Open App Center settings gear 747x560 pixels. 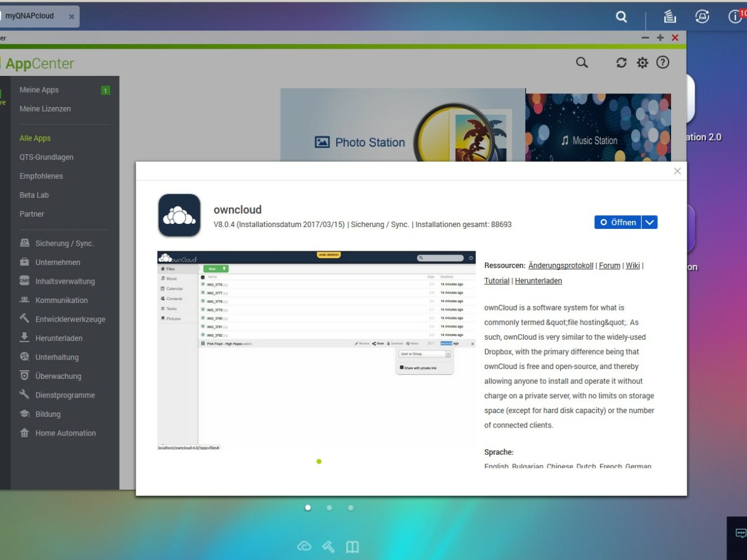click(642, 62)
